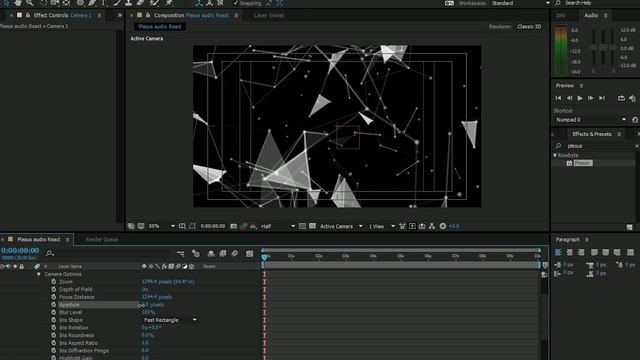This screenshot has height=360, width=640.
Task: Switch to the Info panel tab
Action: tap(561, 16)
